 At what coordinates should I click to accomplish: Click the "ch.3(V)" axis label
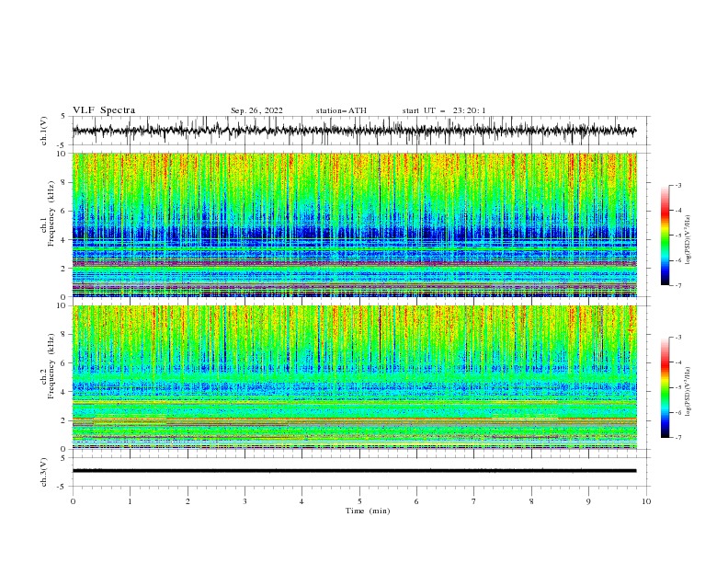[x=44, y=472]
